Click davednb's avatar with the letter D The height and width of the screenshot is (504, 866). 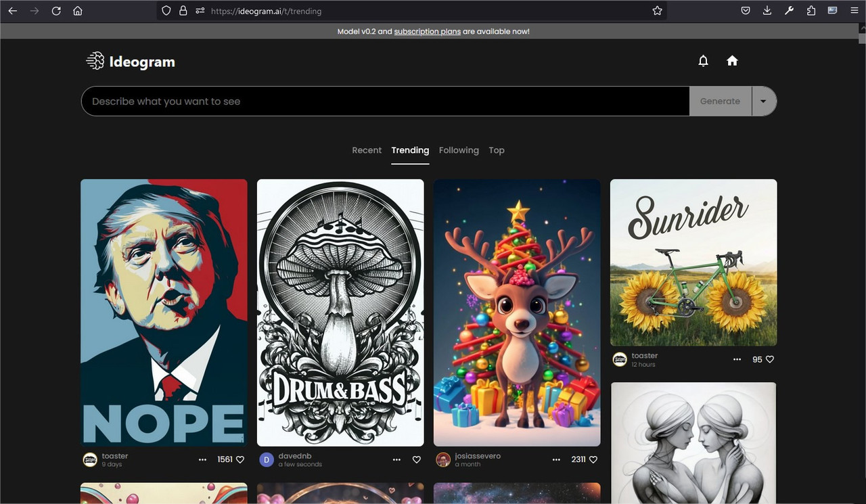[x=267, y=460]
